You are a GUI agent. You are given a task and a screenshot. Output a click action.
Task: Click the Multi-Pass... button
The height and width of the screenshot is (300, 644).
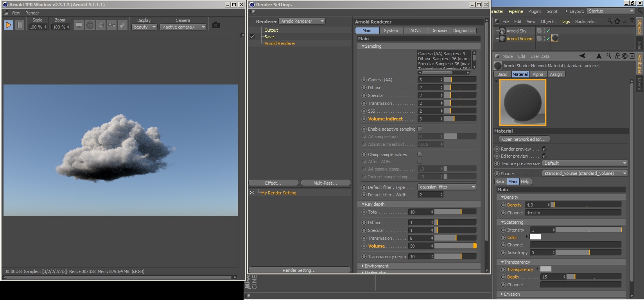(x=325, y=183)
